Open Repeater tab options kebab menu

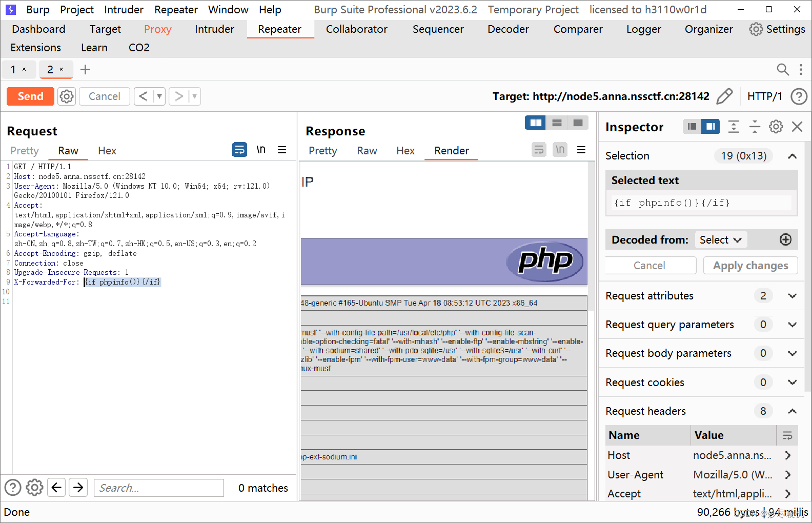click(801, 70)
